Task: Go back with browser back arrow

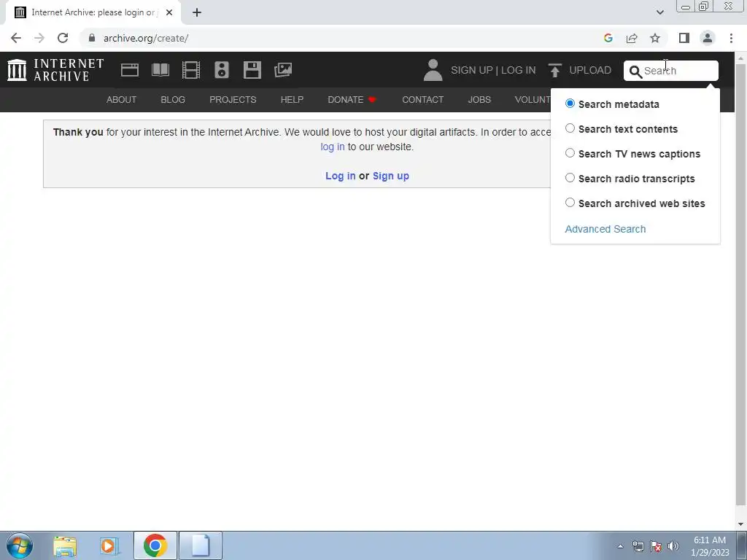Action: pyautogui.click(x=16, y=38)
